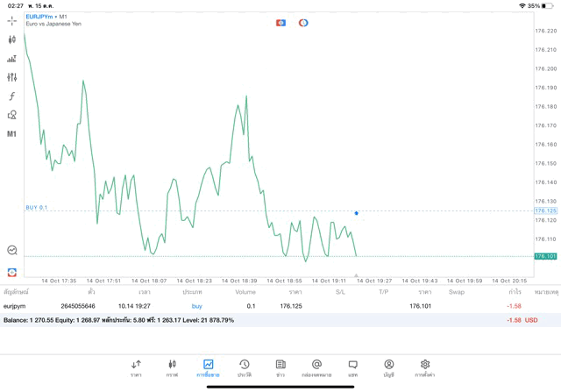Open the ข่าว news tab

pos(280,367)
